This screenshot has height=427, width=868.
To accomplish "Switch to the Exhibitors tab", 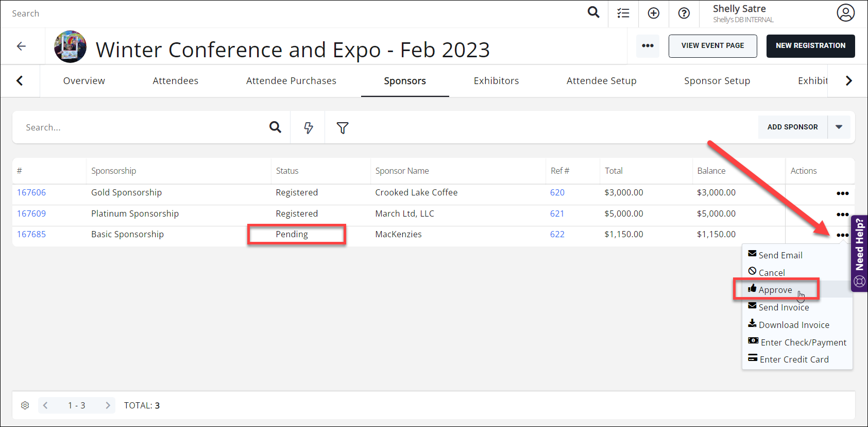I will (496, 81).
